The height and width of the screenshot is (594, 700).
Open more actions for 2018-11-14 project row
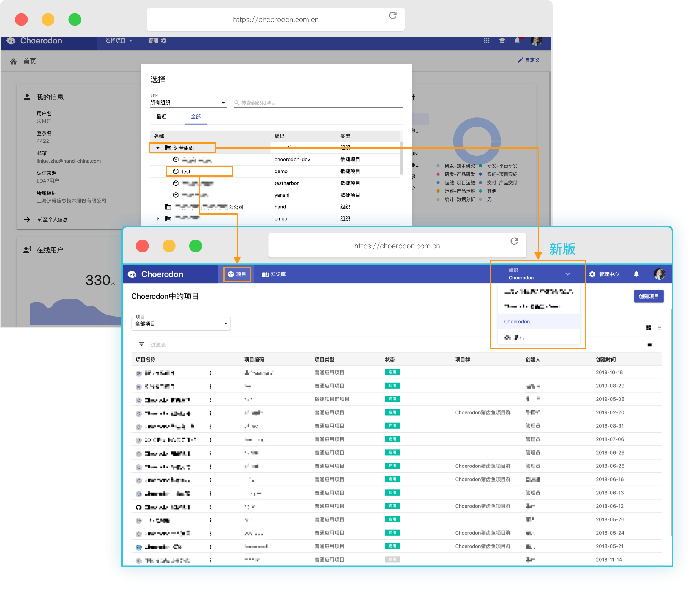click(x=210, y=560)
